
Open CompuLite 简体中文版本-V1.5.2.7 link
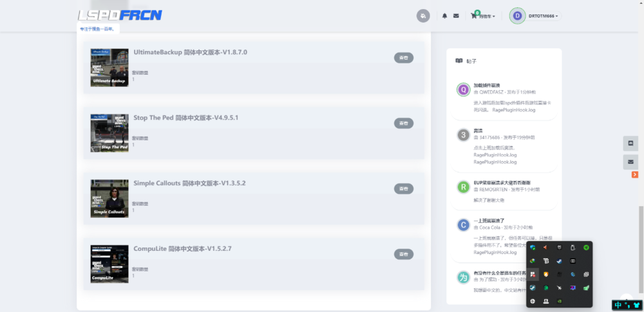[x=182, y=249]
